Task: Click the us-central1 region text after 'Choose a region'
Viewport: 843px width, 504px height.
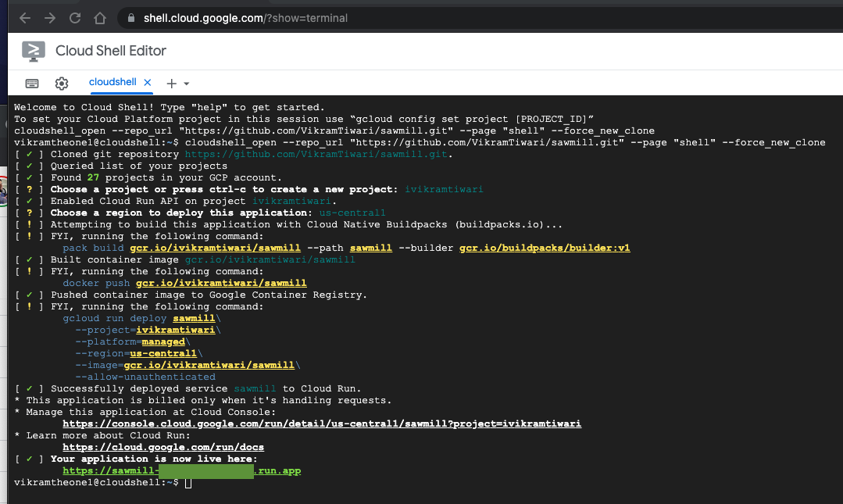Action: pos(352,213)
